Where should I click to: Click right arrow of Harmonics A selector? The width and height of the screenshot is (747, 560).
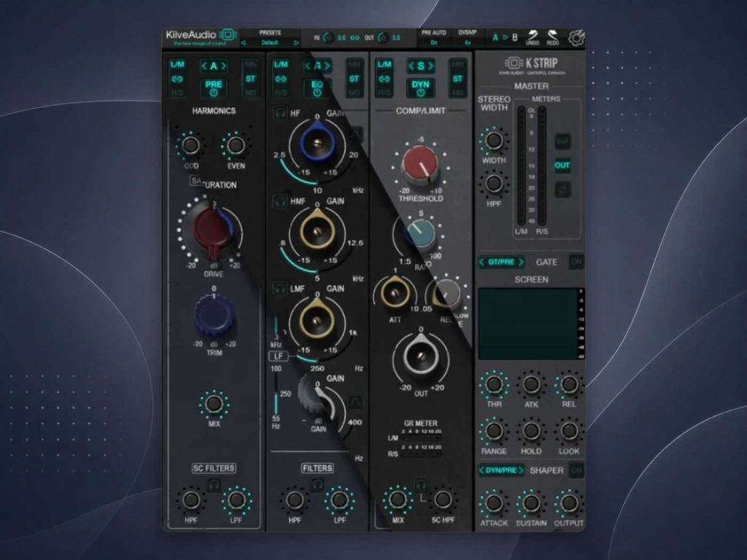pyautogui.click(x=223, y=66)
